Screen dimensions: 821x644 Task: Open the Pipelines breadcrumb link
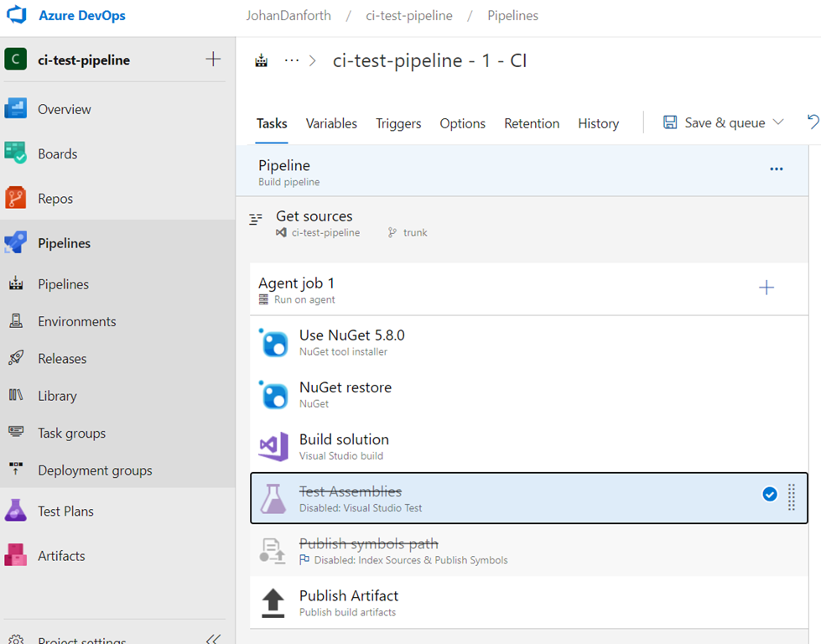pos(512,16)
